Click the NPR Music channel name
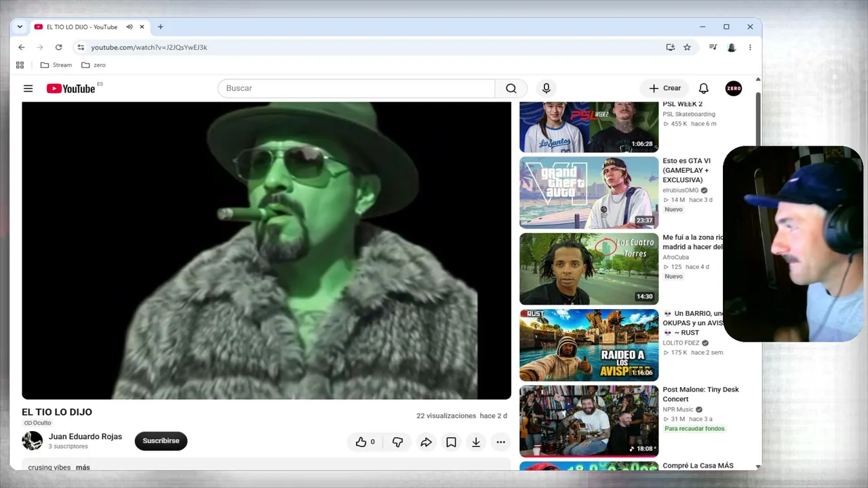868x488 pixels. click(678, 409)
